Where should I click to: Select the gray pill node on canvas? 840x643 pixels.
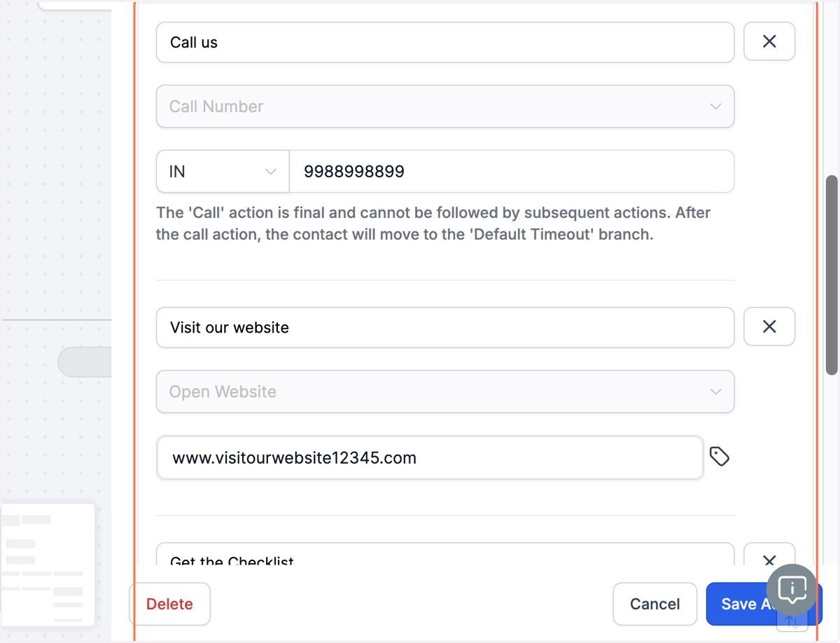(85, 361)
